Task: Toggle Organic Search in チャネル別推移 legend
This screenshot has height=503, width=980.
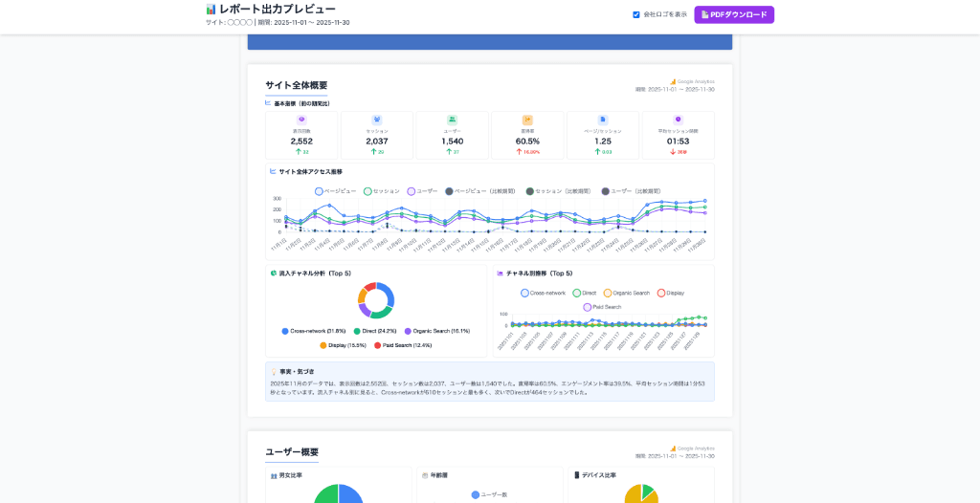Action: (x=608, y=293)
